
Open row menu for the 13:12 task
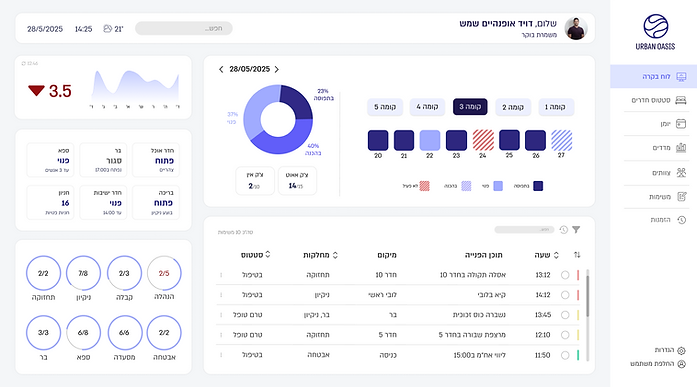tap(221, 275)
